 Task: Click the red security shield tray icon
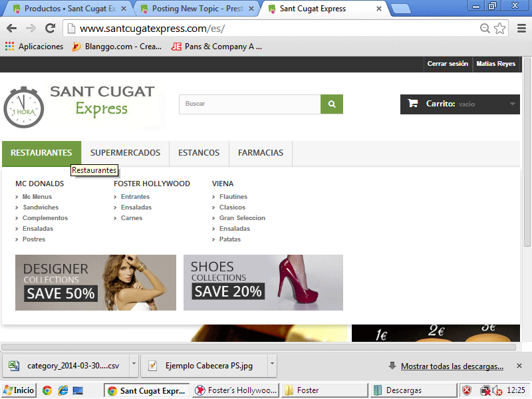point(467,390)
